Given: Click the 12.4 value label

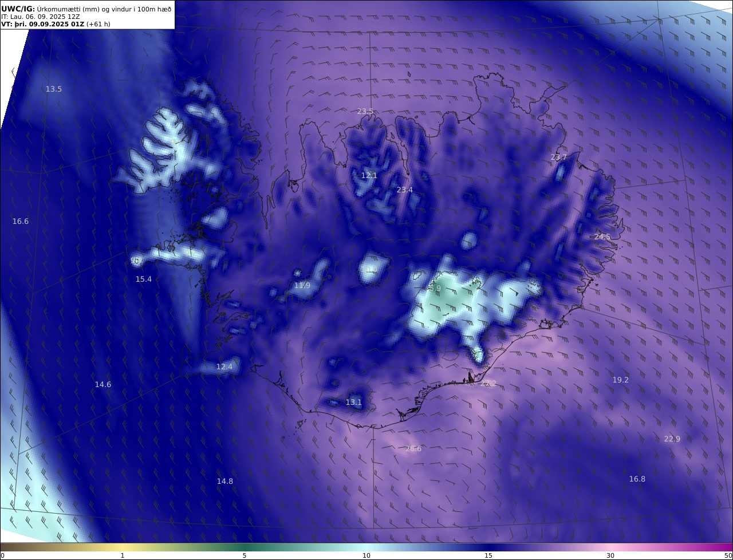Looking at the screenshot, I should point(224,367).
